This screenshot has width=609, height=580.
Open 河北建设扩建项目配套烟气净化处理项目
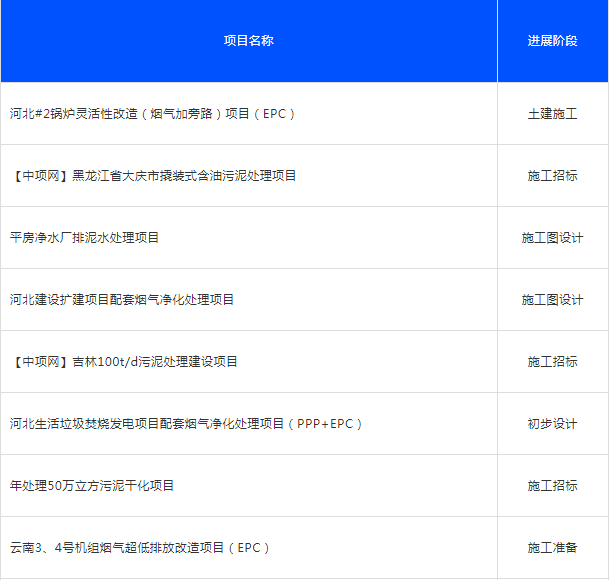pos(122,300)
